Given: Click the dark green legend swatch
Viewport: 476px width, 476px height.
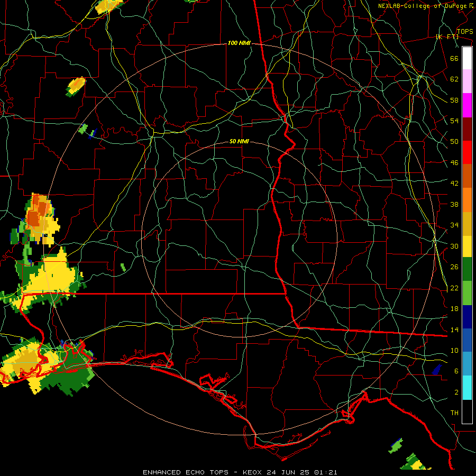Looking at the screenshot, I should click(467, 269).
